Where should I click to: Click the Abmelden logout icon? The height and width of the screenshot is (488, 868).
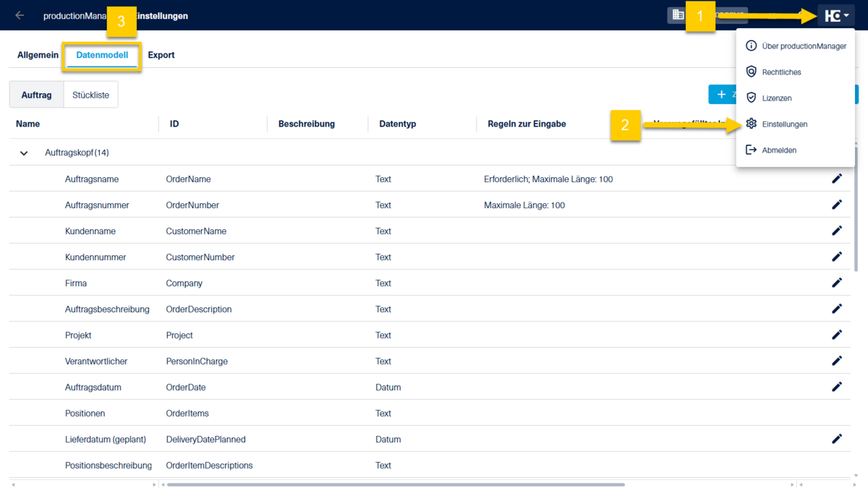751,150
